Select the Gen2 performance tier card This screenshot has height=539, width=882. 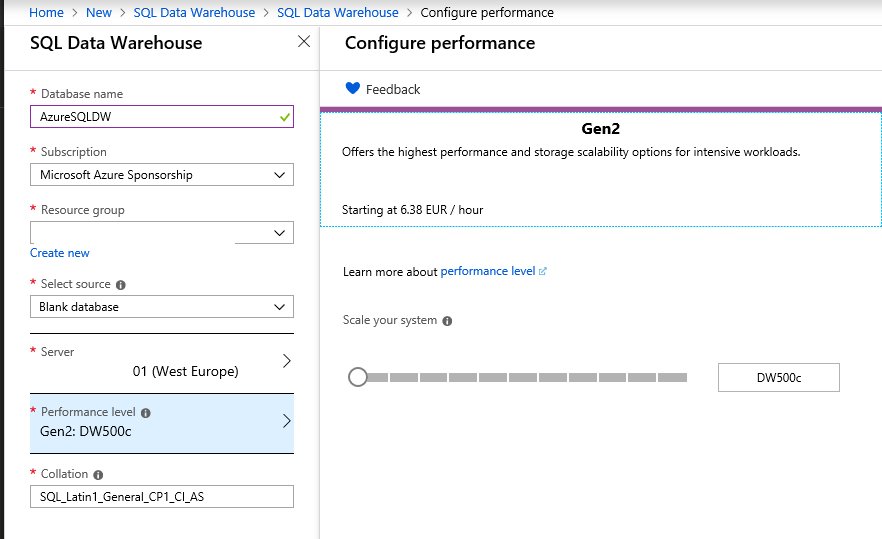pyautogui.click(x=600, y=168)
